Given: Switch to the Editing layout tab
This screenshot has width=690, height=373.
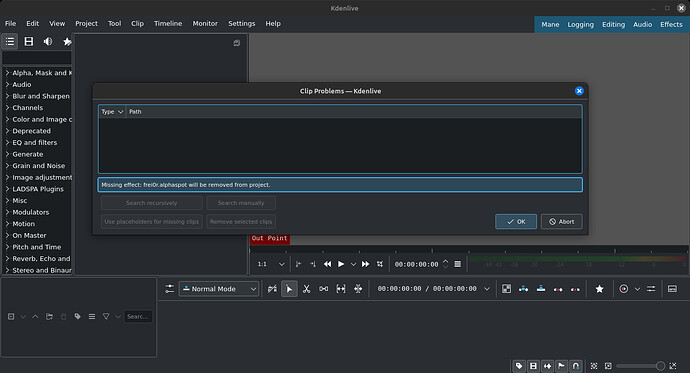Looking at the screenshot, I should tap(613, 25).
